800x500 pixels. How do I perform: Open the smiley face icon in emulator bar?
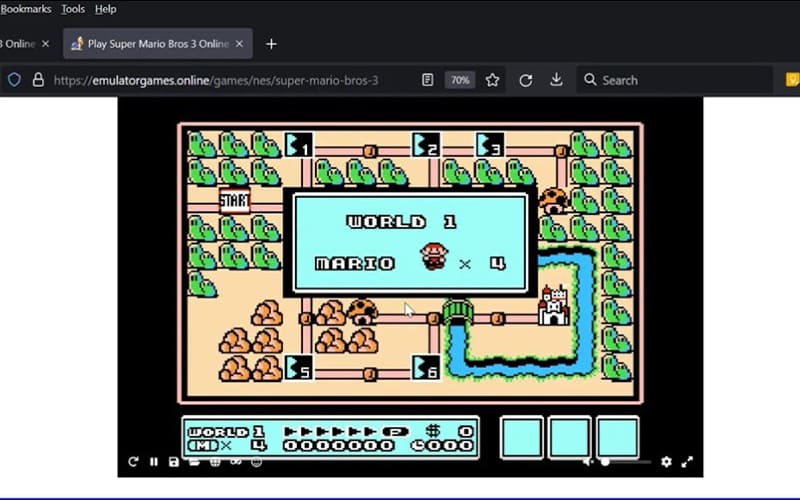pyautogui.click(x=257, y=462)
